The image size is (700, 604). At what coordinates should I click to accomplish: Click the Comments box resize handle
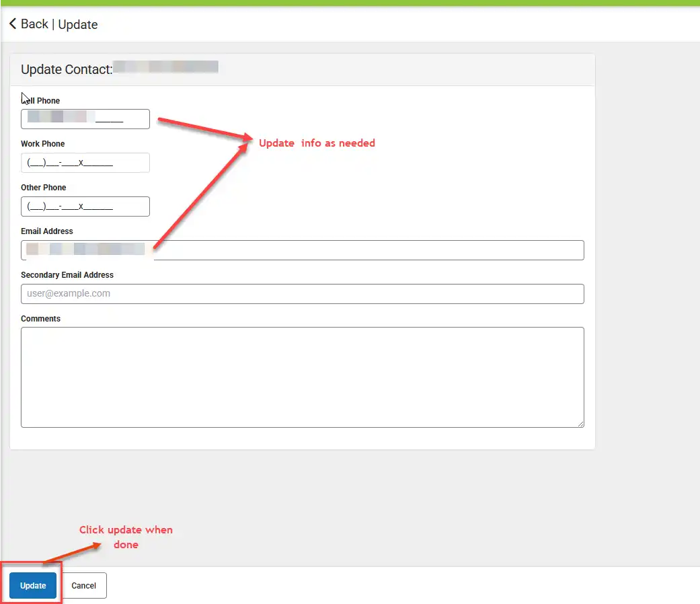click(x=580, y=423)
